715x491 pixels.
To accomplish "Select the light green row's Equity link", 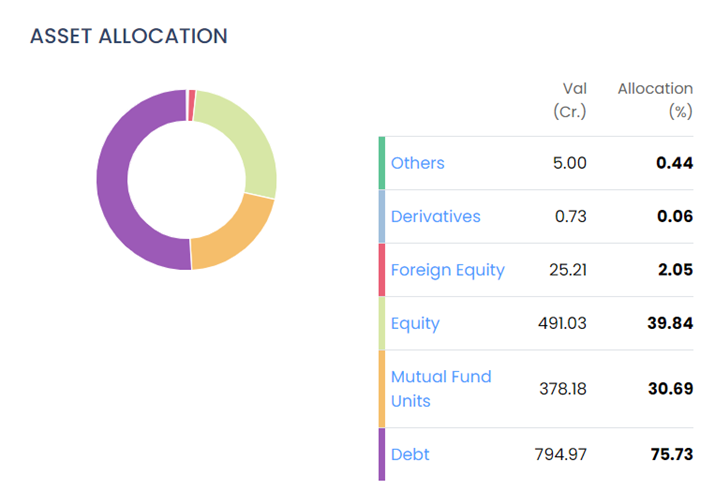I will pos(415,323).
